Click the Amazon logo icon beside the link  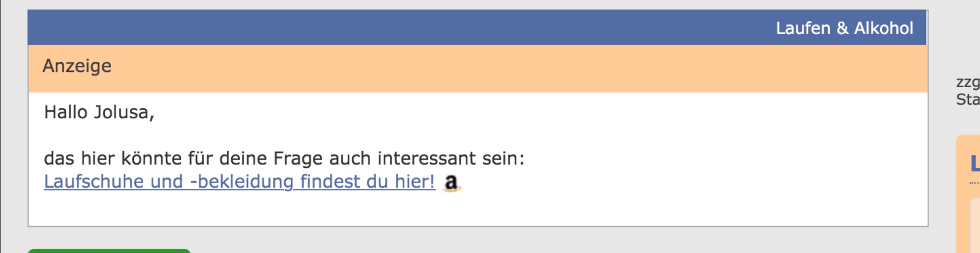[452, 183]
